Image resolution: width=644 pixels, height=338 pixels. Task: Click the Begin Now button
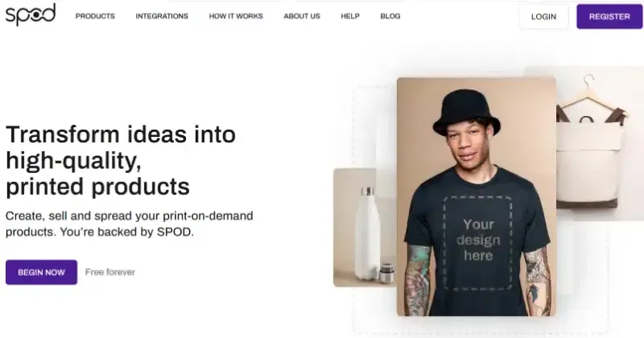(42, 272)
